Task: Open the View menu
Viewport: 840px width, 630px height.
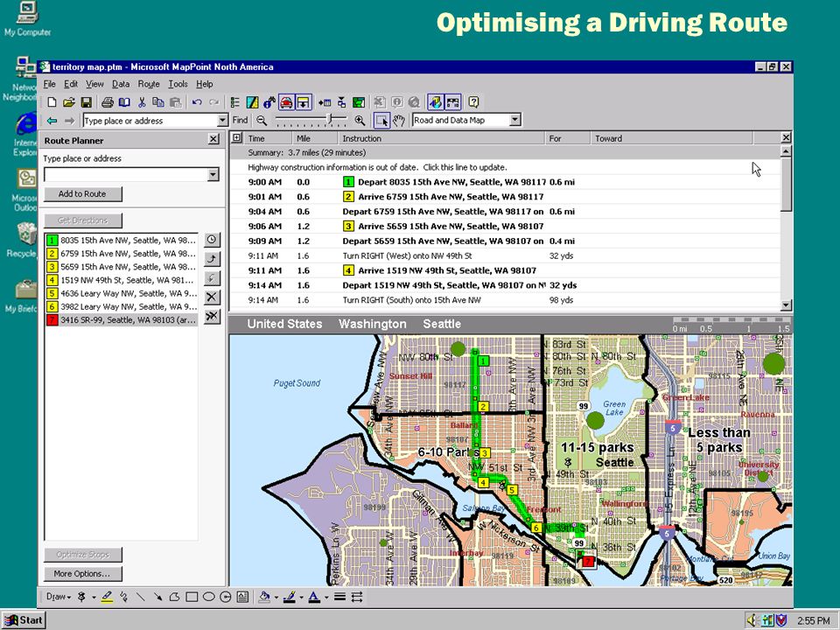Action: pos(94,84)
